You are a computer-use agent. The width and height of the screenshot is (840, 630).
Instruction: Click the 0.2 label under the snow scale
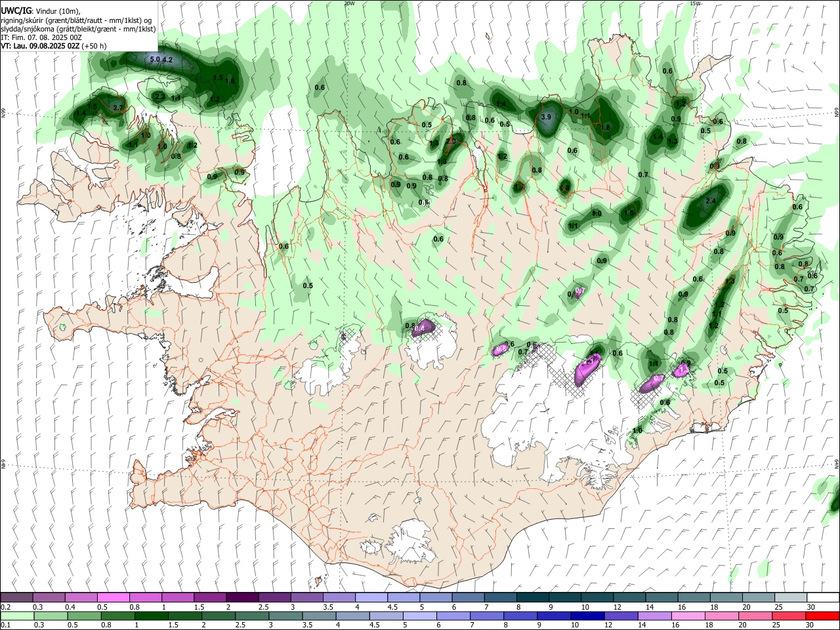[x=5, y=607]
